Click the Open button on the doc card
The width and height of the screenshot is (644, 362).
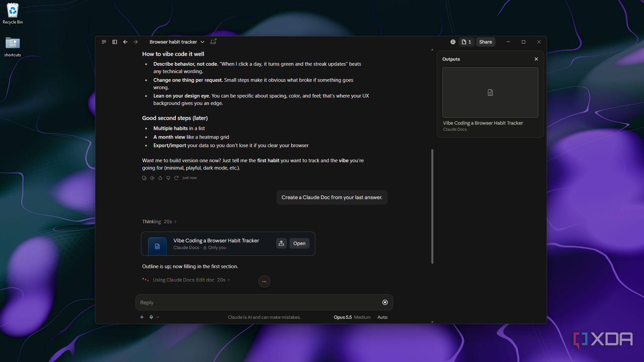pyautogui.click(x=299, y=243)
